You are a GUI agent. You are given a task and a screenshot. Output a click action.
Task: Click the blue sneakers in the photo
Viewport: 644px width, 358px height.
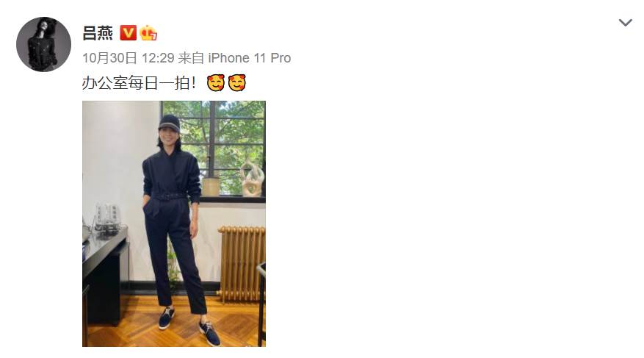click(189, 325)
